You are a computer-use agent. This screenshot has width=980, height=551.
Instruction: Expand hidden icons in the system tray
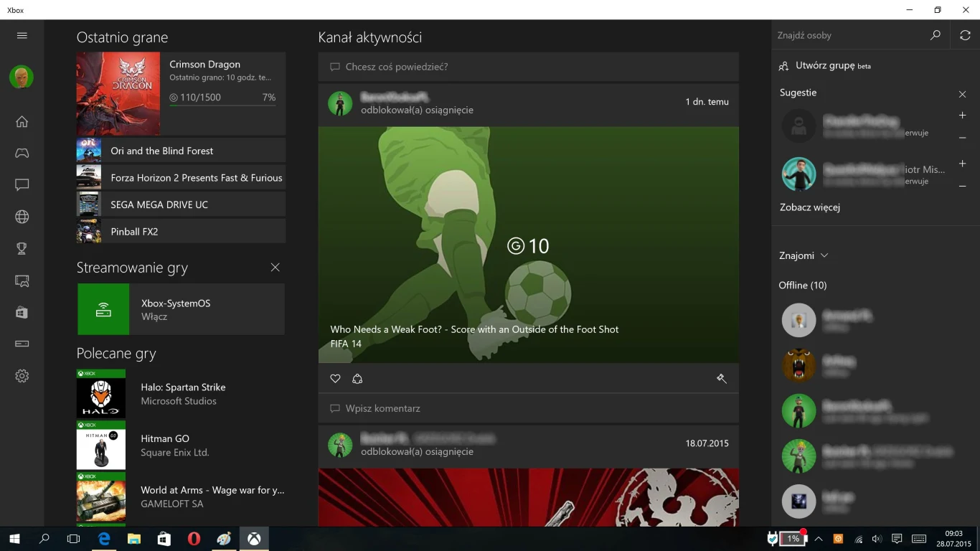pos(819,538)
